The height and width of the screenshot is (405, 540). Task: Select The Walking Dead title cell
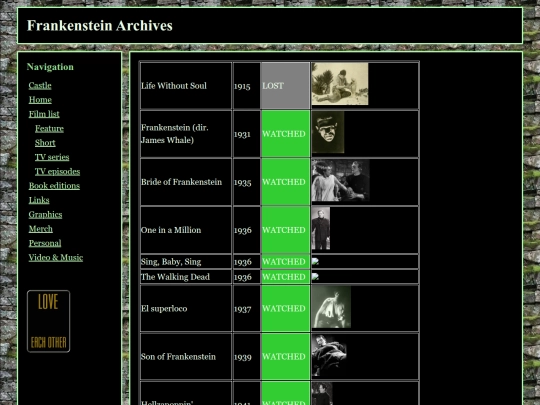186,277
